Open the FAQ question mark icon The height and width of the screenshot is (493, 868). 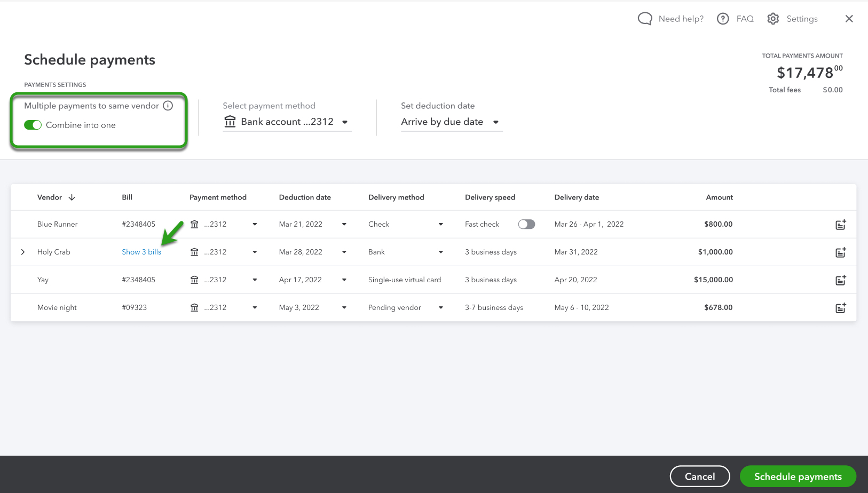coord(723,19)
